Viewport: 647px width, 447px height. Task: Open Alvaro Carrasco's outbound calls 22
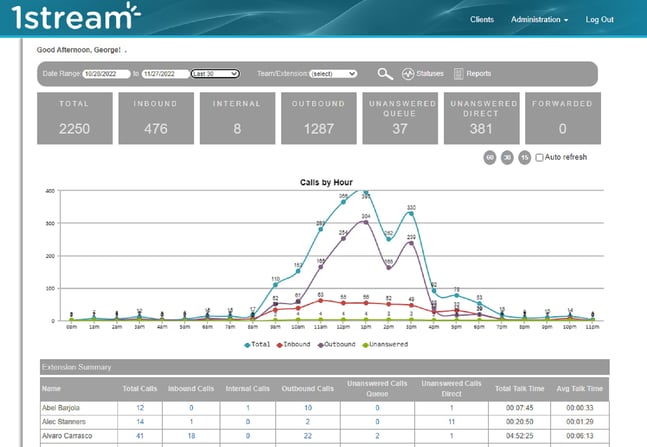[x=308, y=436]
